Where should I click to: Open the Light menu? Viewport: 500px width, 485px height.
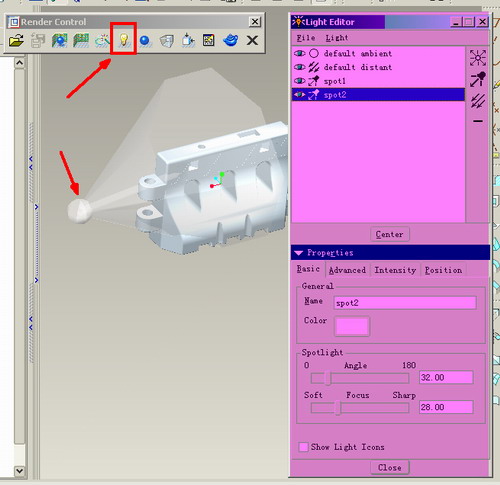(x=337, y=38)
